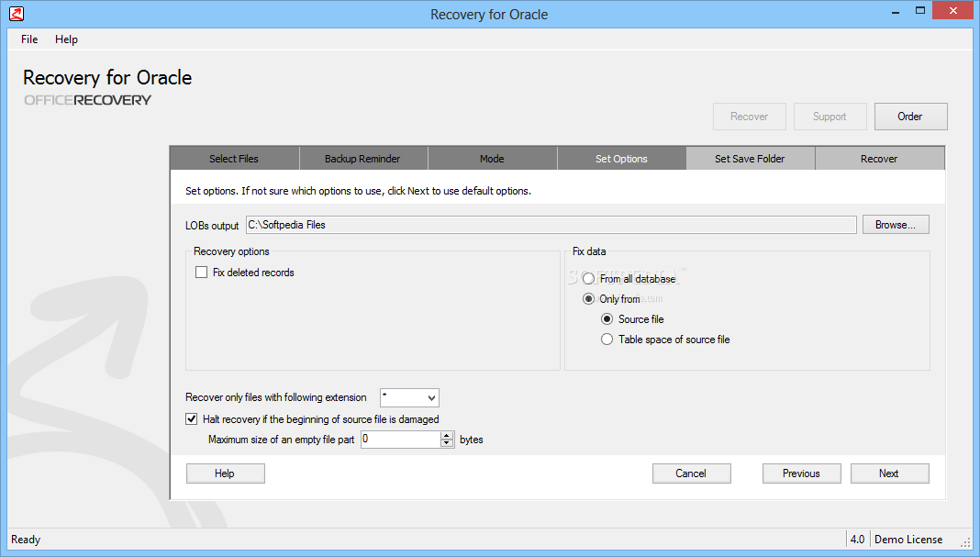Viewport: 980px width, 557px height.
Task: Open the File menu
Action: 29,39
